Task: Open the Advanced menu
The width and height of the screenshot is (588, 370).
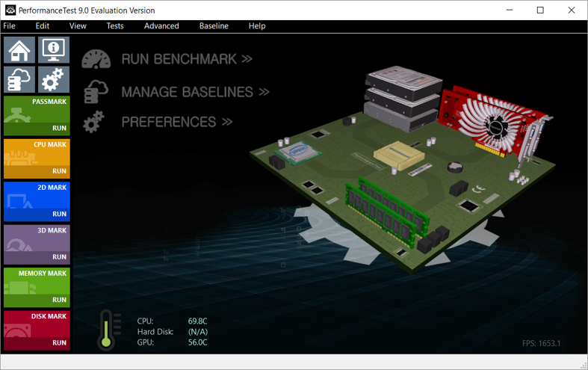Action: (161, 26)
